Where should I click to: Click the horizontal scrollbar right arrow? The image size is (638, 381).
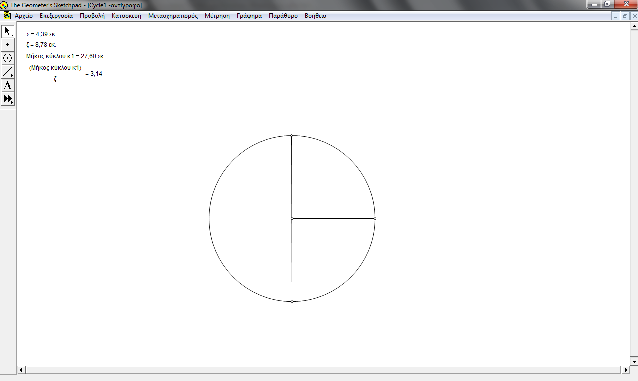(625, 370)
